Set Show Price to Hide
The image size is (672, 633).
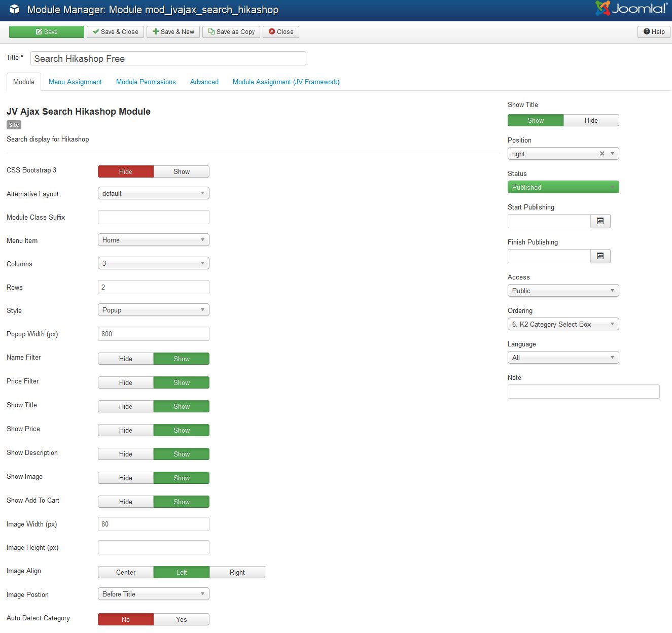click(x=126, y=430)
